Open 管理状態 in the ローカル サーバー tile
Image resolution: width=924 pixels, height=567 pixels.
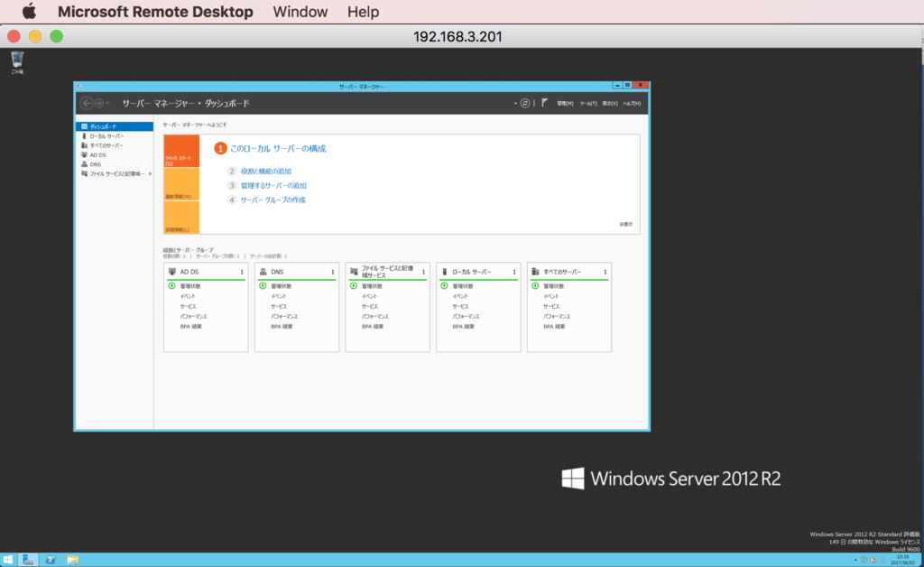point(463,286)
